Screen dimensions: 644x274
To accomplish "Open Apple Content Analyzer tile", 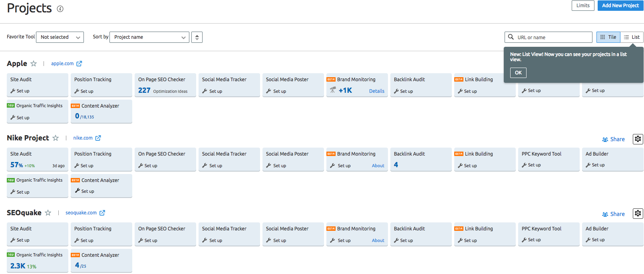I will (101, 112).
